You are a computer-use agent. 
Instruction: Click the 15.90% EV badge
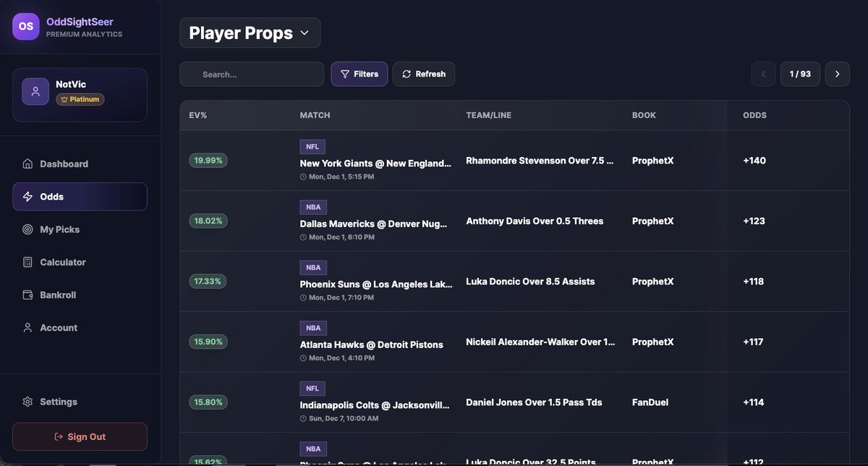(x=208, y=342)
